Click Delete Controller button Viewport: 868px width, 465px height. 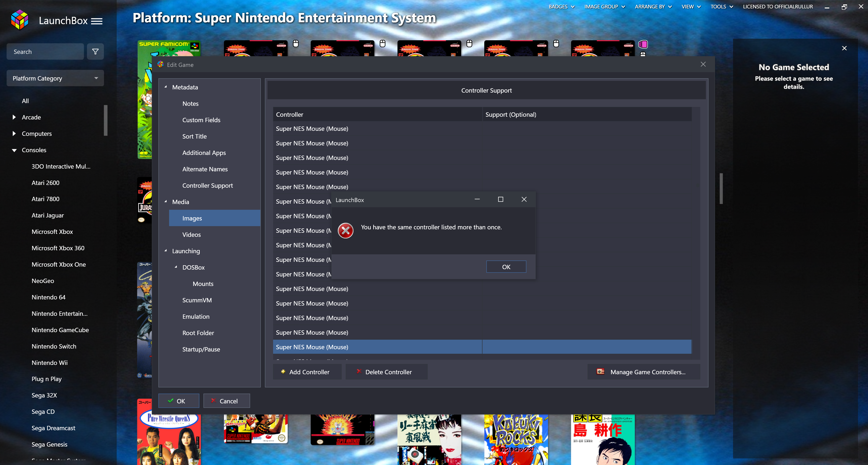tap(386, 372)
